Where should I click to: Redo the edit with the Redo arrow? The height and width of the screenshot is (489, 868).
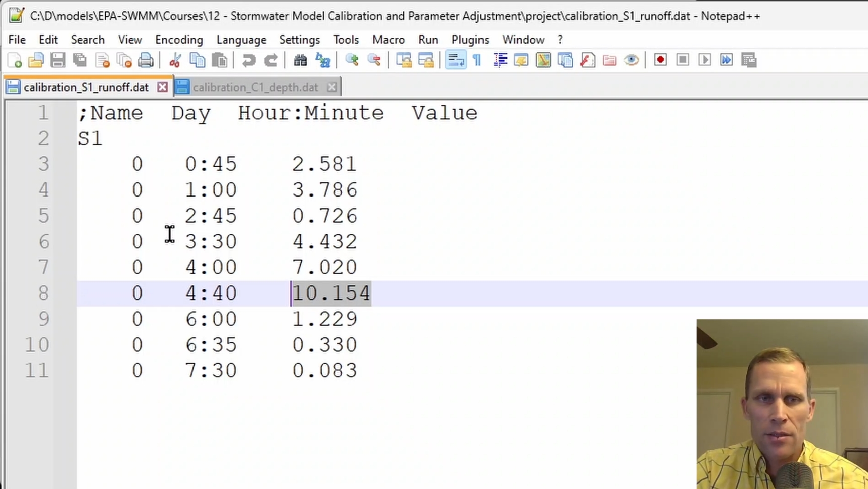click(x=271, y=60)
